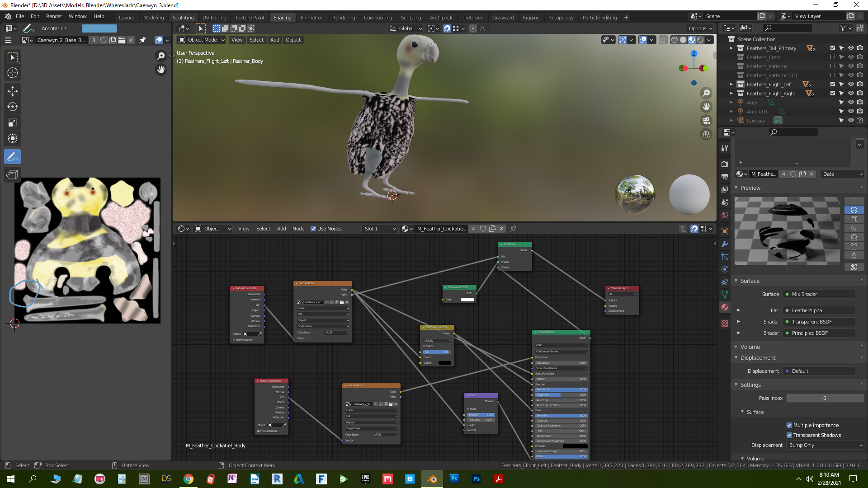Disable Transparent Shadows in material settings
The height and width of the screenshot is (488, 868).
[789, 435]
